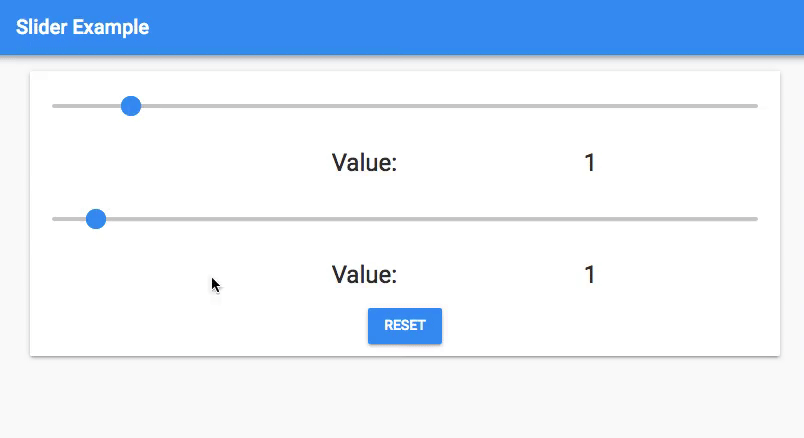Click the "Slider Example" title text
The height and width of the screenshot is (438, 804).
pos(82,28)
